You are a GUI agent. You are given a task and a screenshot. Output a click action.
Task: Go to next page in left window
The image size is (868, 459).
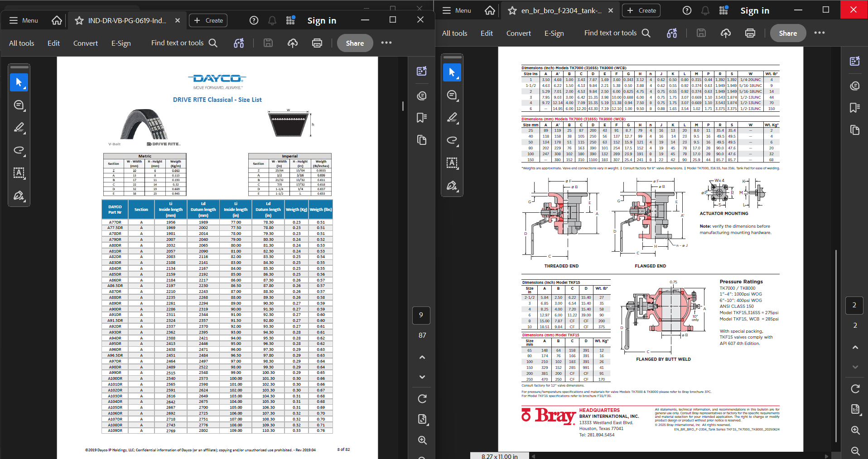(422, 377)
